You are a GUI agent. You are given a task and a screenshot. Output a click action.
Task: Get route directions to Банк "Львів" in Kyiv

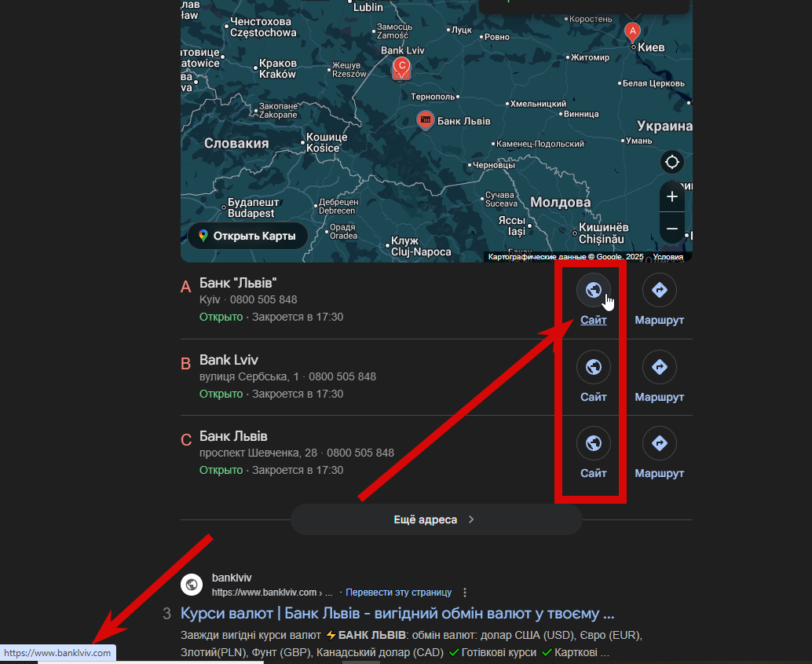point(659,290)
